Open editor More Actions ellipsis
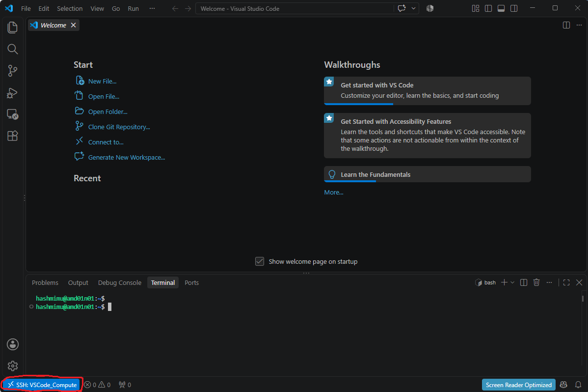This screenshot has width=588, height=392. (x=579, y=25)
